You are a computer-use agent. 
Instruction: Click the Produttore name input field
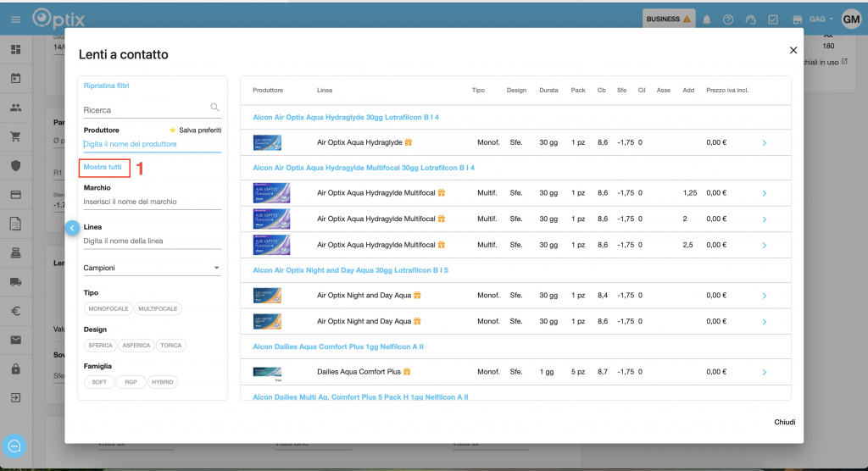[x=152, y=145]
